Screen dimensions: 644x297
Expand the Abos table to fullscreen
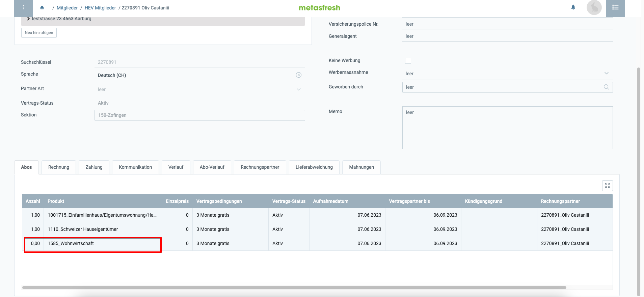(608, 185)
